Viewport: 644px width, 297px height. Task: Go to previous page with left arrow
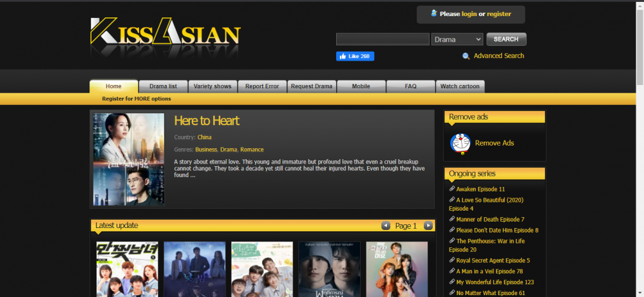pyautogui.click(x=386, y=225)
